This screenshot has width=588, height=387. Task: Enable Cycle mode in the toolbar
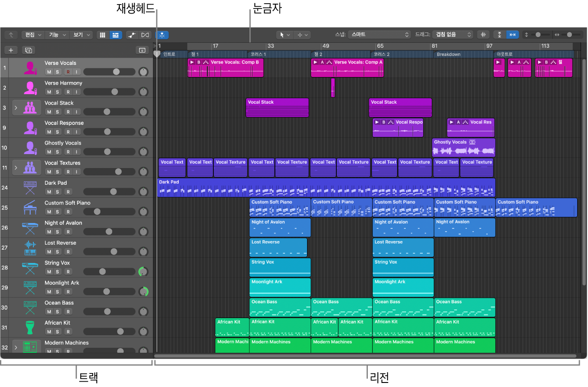145,35
